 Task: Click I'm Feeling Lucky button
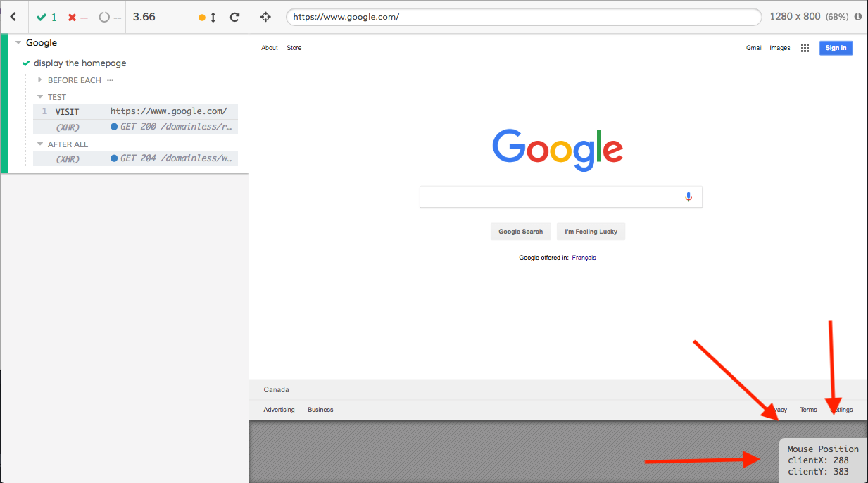(591, 232)
